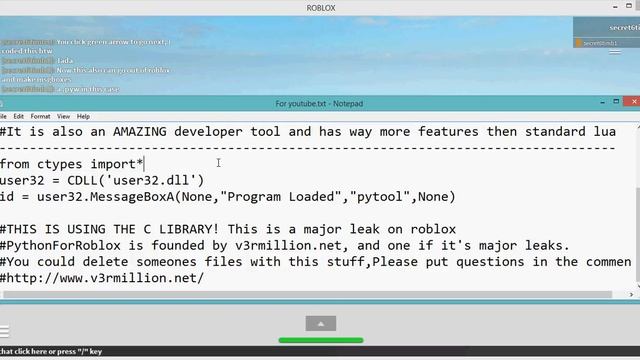The width and height of the screenshot is (640, 360).
Task: Click the 'For youtube.txt - Notepad' title bar
Action: click(319, 104)
